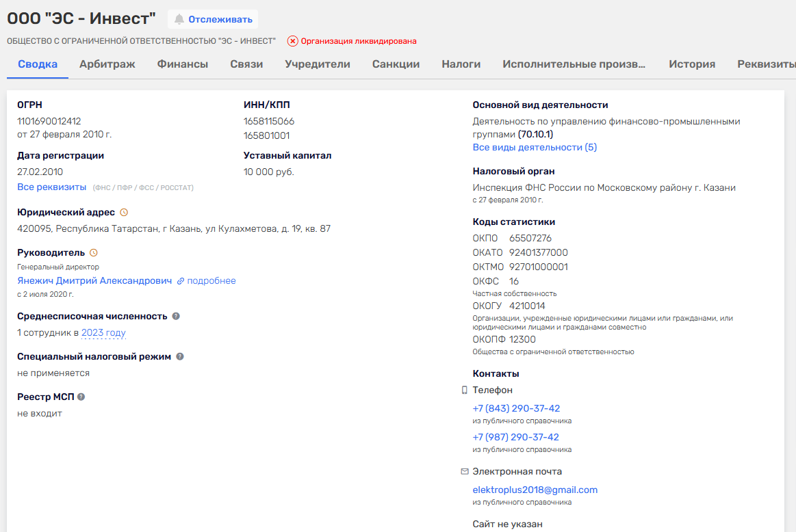Switch to the Сводка tab

coord(38,64)
